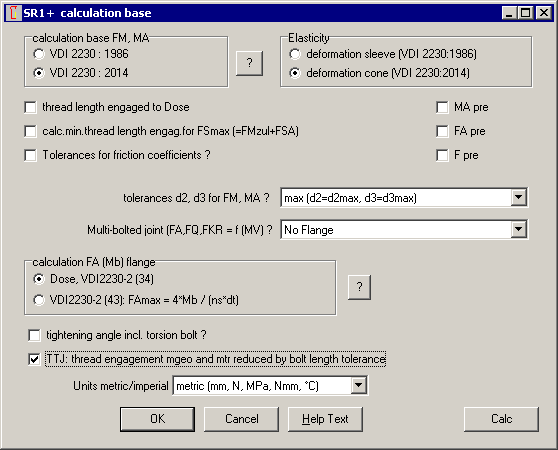The image size is (558, 450).
Task: Click the OK button
Action: [x=157, y=419]
